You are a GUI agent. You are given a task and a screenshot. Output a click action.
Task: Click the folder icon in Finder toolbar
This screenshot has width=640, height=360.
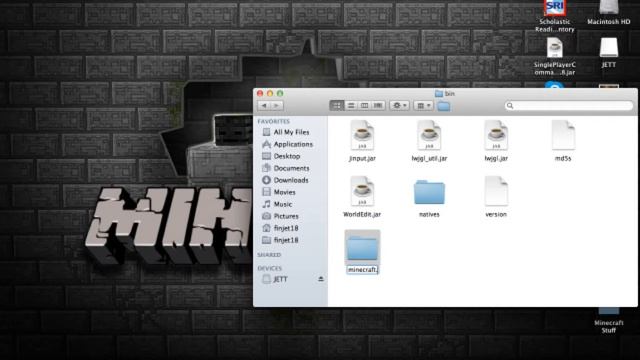(444, 106)
